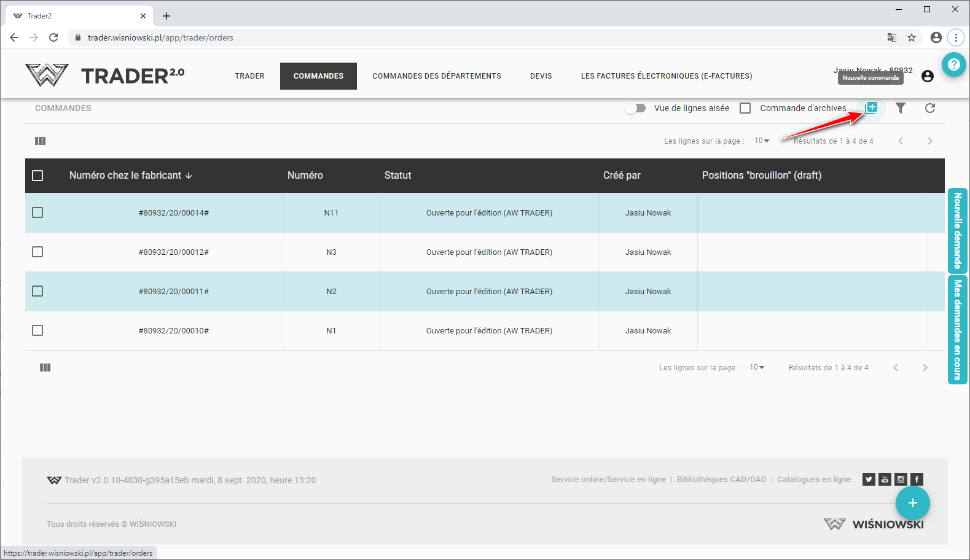
Task: Select all rows with header checkbox
Action: coord(37,176)
